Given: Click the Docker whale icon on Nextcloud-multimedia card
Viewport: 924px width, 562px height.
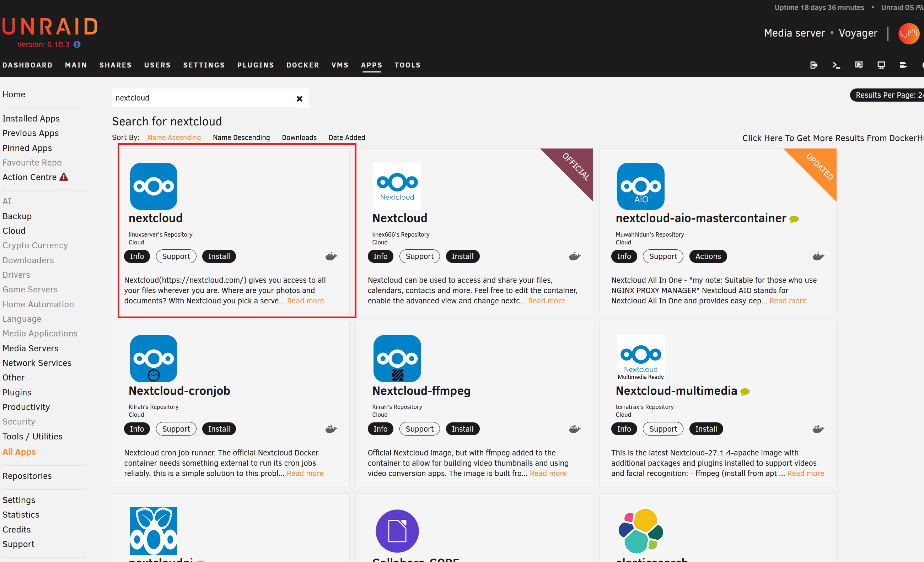Looking at the screenshot, I should [818, 429].
